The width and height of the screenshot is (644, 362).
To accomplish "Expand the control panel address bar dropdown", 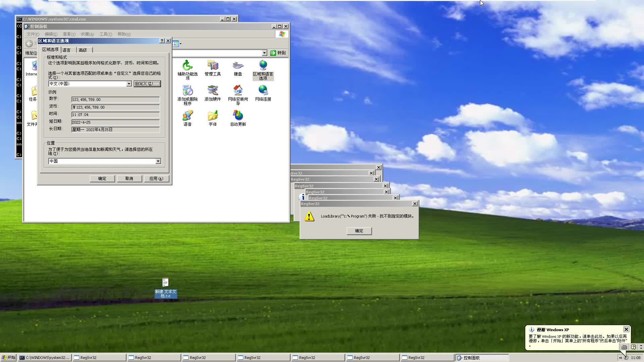I will pyautogui.click(x=264, y=53).
